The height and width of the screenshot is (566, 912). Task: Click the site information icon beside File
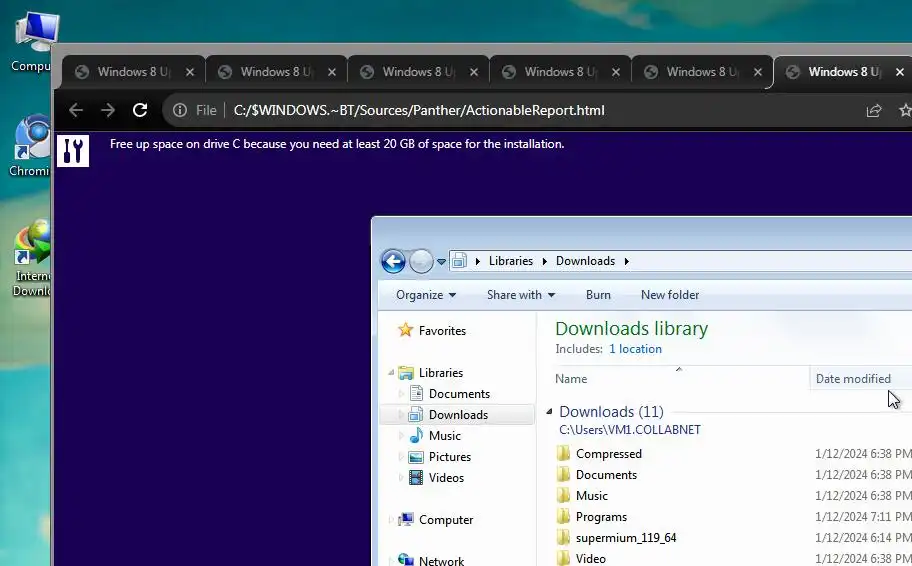(180, 110)
